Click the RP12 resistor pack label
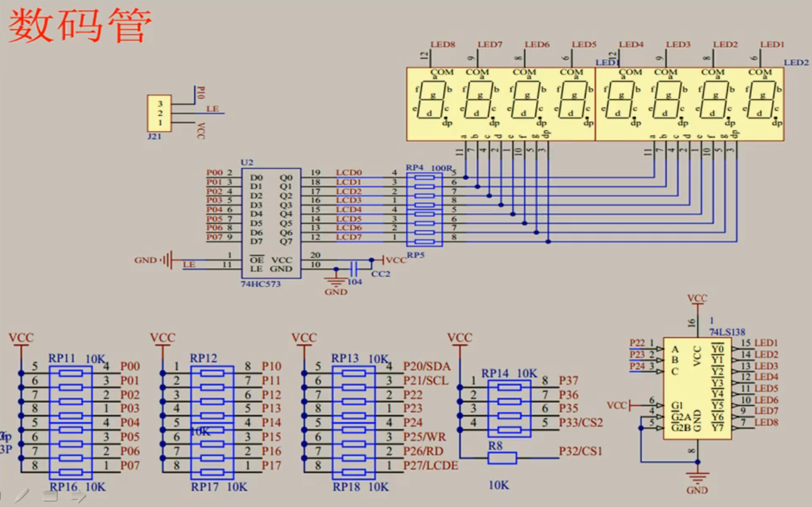812x507 pixels. click(203, 358)
